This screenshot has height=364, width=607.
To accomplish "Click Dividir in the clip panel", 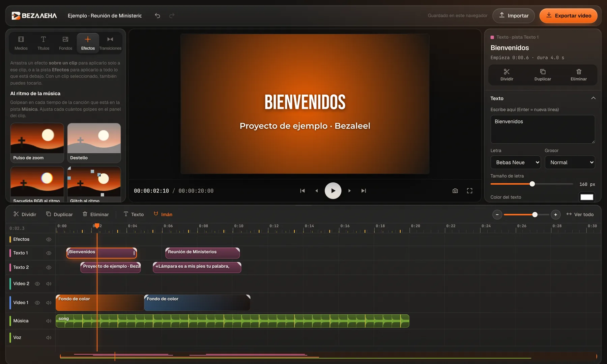I will (507, 75).
